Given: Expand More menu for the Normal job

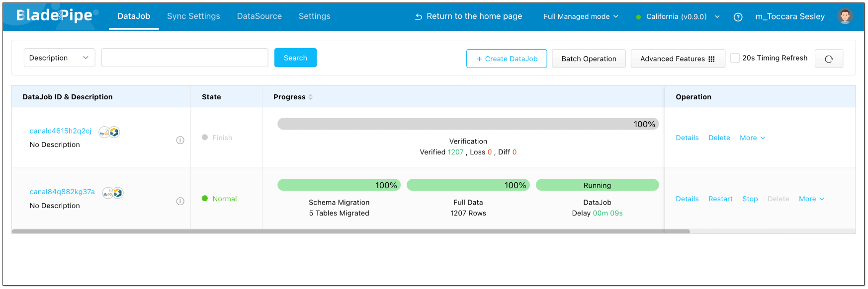Looking at the screenshot, I should pyautogui.click(x=811, y=199).
